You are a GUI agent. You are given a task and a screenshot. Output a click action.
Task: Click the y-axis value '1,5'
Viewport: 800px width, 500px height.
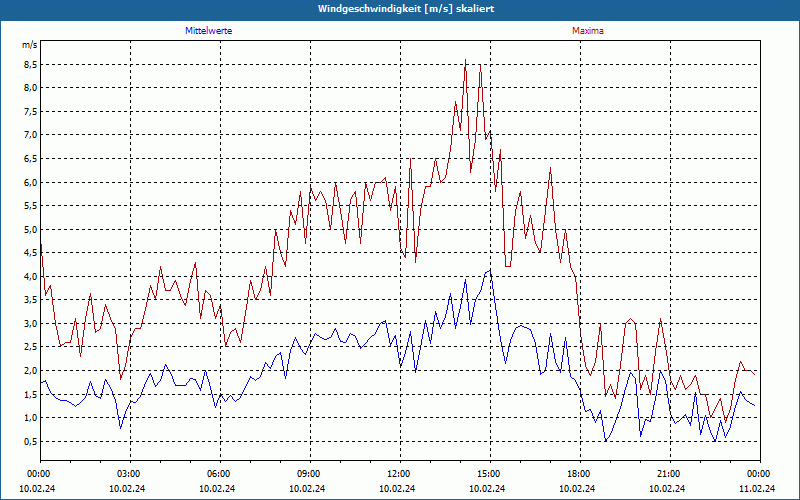pyautogui.click(x=31, y=394)
